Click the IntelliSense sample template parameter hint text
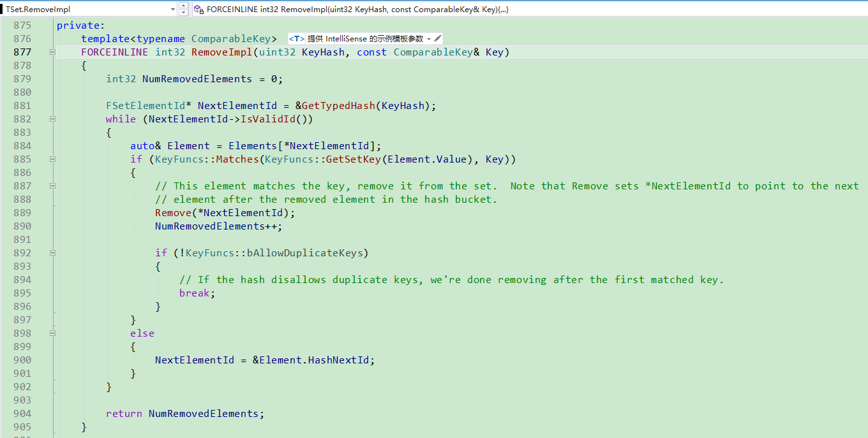This screenshot has width=868, height=438. coord(365,39)
